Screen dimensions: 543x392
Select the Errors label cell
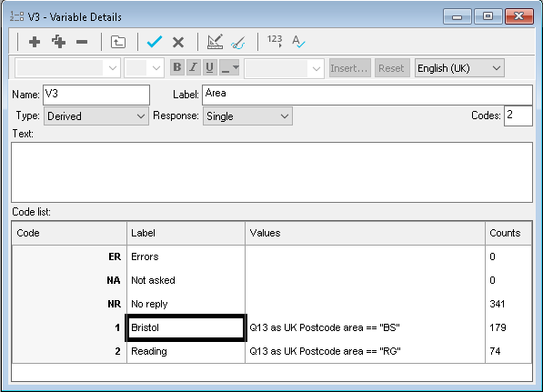coord(186,256)
